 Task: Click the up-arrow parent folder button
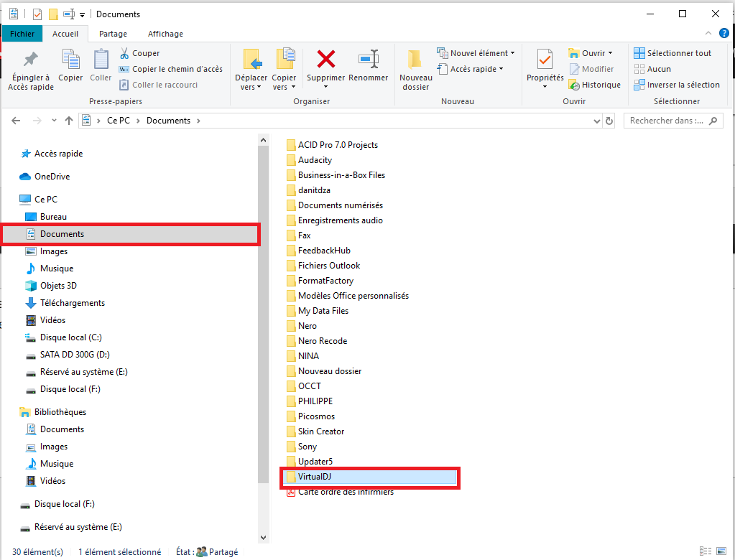pos(69,121)
